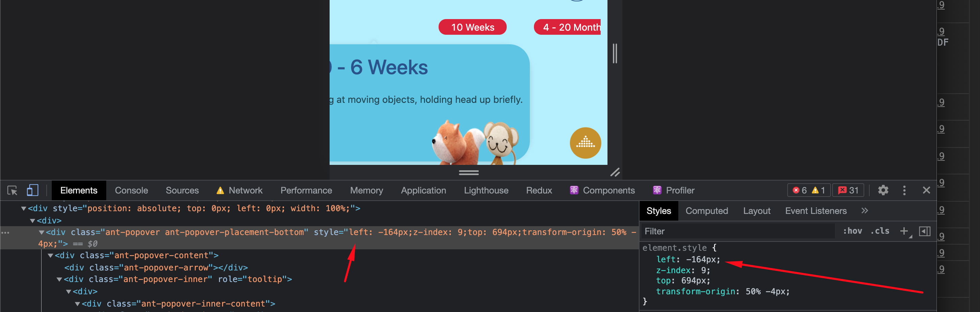Click the 10 Weeks pill button
Image resolution: width=980 pixels, height=312 pixels.
click(473, 27)
